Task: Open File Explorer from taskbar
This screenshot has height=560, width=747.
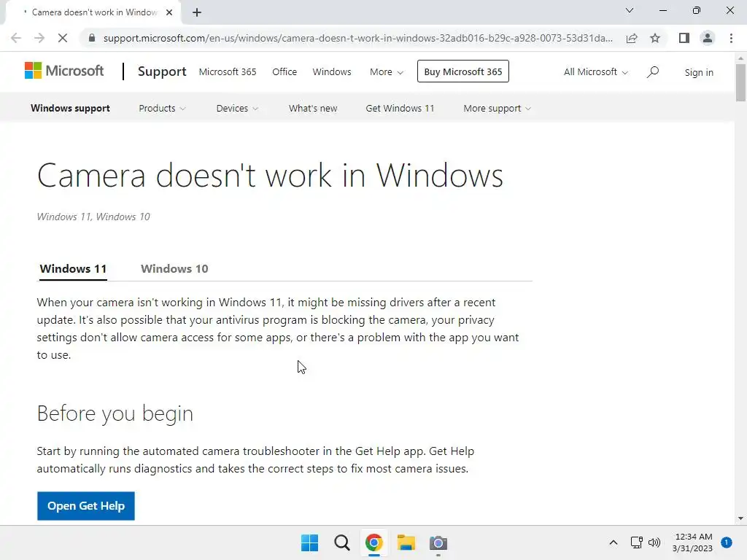Action: tap(406, 542)
